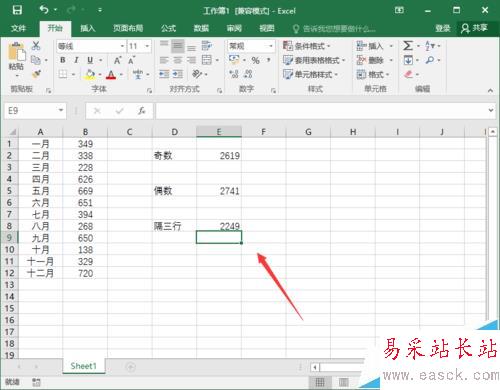Click Sort and Filter icon
The image size is (500, 390).
pos(430,46)
